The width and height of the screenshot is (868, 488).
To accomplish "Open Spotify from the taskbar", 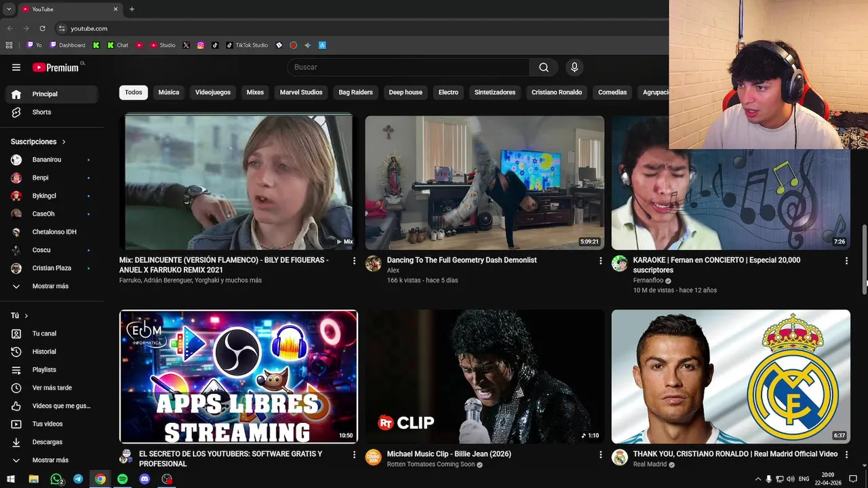I will click(x=123, y=479).
